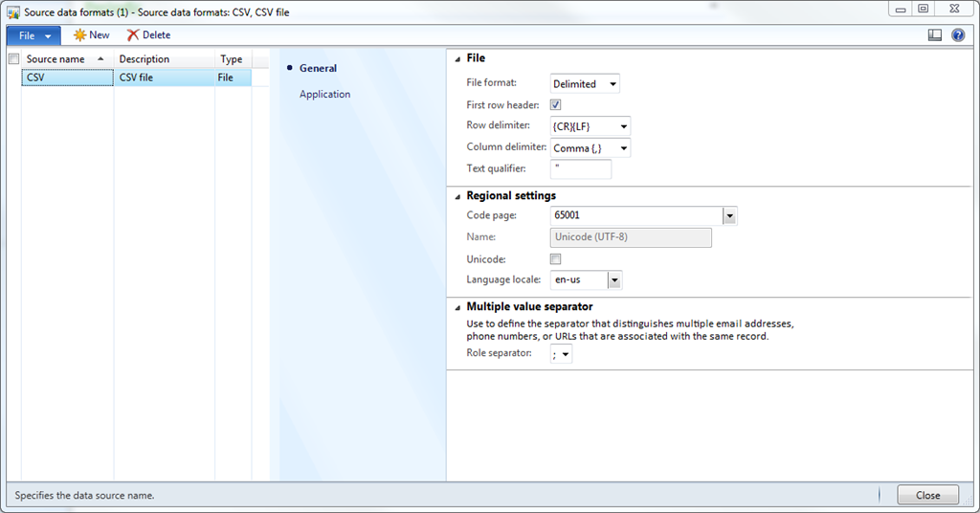Image resolution: width=980 pixels, height=513 pixels.
Task: Collapse the Multiple value separator section
Action: [457, 307]
